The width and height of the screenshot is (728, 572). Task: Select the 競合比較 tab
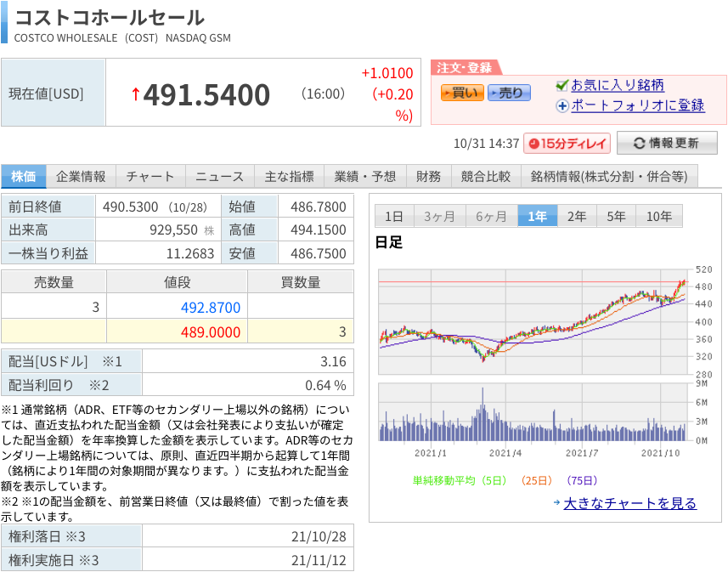486,177
